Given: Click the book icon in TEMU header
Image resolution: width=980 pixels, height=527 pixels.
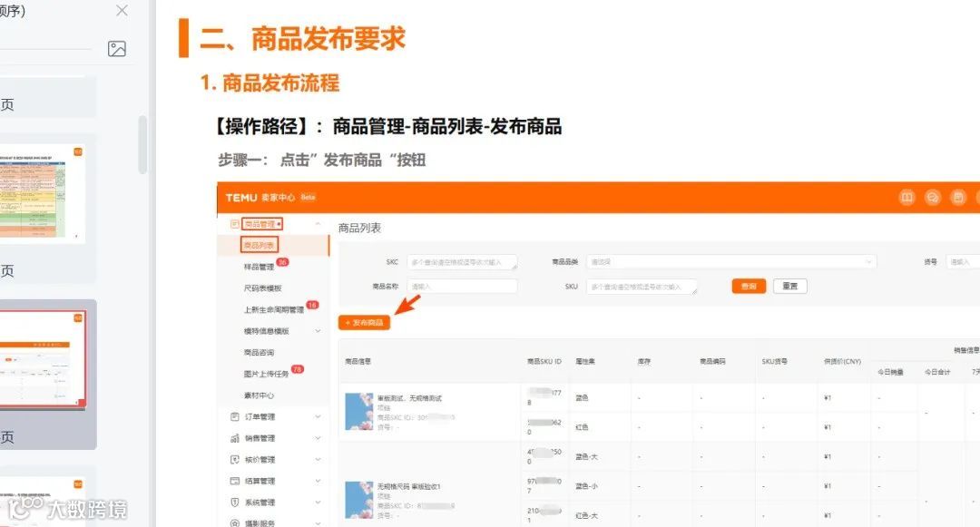Looking at the screenshot, I should click(x=906, y=198).
